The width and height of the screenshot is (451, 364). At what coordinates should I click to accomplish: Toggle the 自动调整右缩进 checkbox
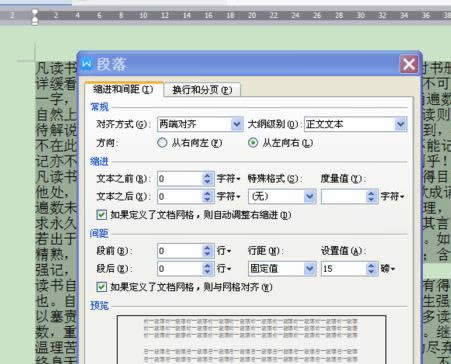(x=101, y=215)
